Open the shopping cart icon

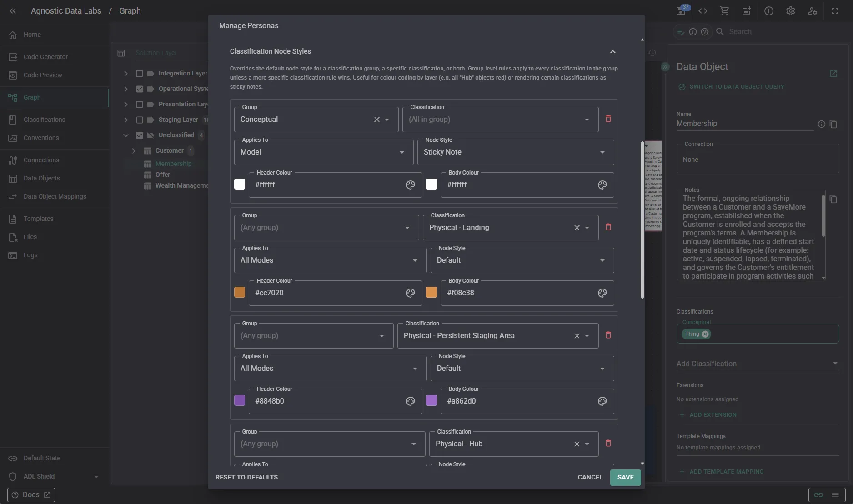pyautogui.click(x=724, y=11)
